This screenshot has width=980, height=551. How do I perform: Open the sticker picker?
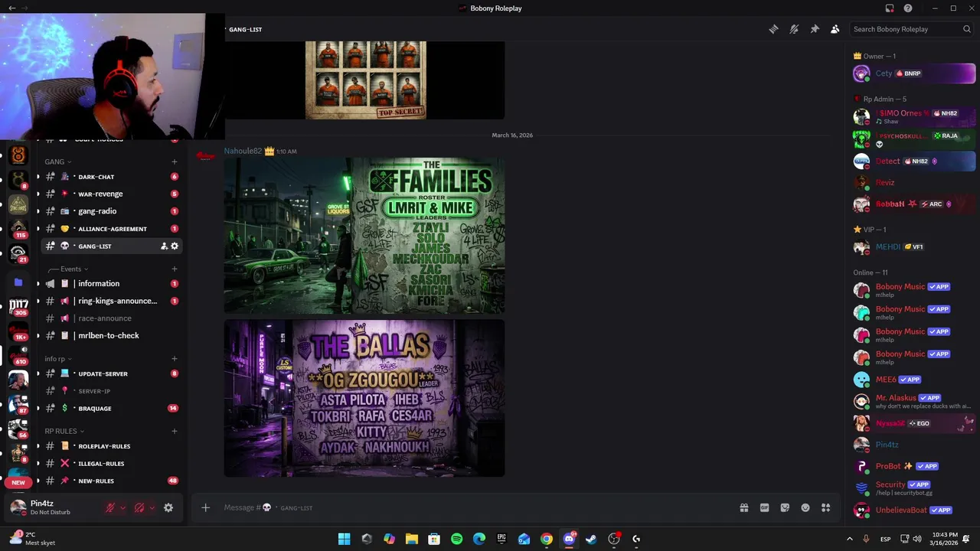pos(785,507)
